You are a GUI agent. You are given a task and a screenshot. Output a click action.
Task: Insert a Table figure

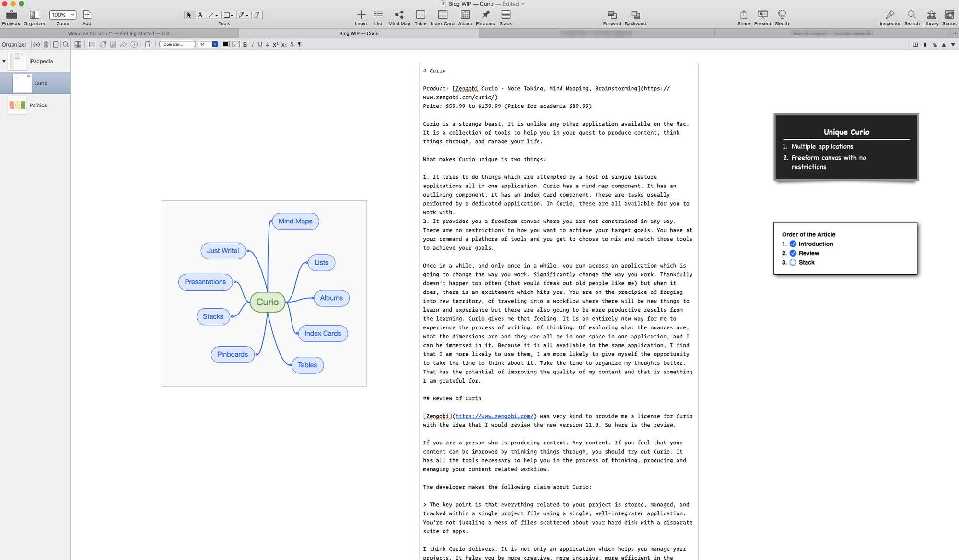click(421, 14)
